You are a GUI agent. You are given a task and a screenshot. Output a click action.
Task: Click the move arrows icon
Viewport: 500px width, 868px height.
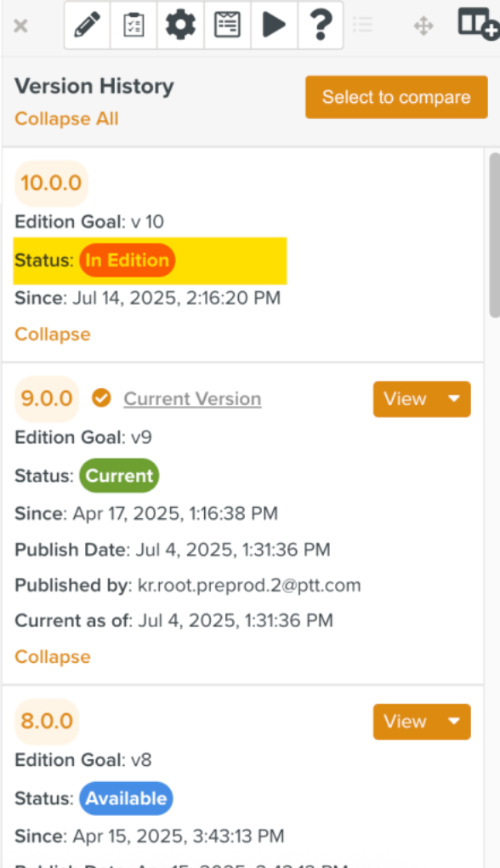423,26
